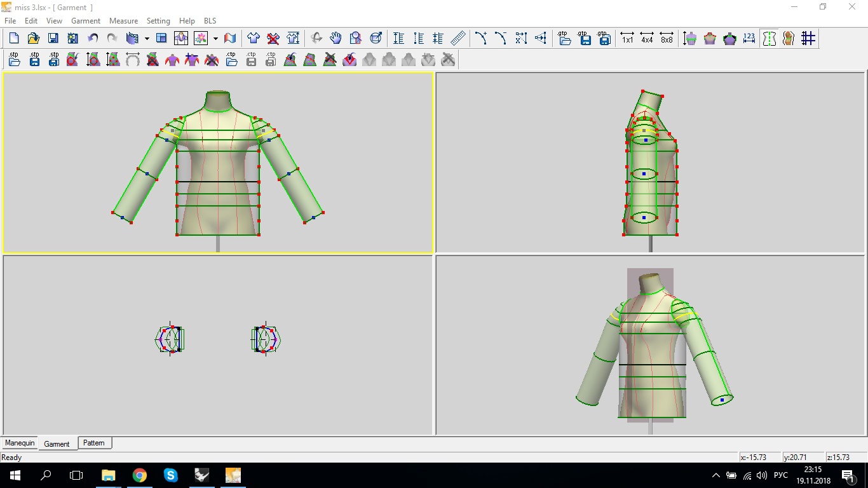868x488 pixels.
Task: Click the Undo arrow icon
Action: tap(93, 39)
